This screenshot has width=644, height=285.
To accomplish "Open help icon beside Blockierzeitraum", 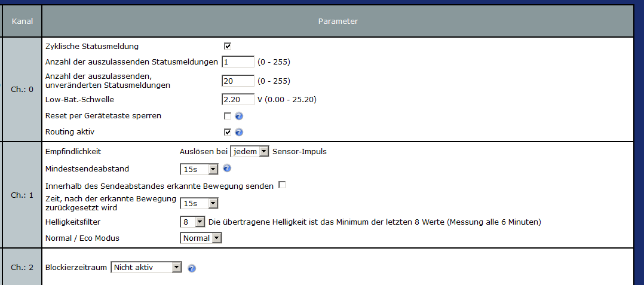I will [x=191, y=268].
